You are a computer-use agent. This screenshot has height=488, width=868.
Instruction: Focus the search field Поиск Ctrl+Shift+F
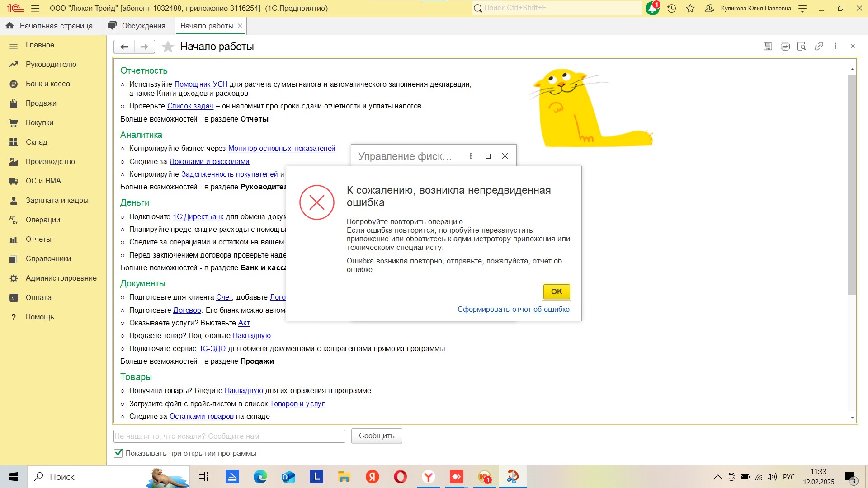tap(557, 8)
